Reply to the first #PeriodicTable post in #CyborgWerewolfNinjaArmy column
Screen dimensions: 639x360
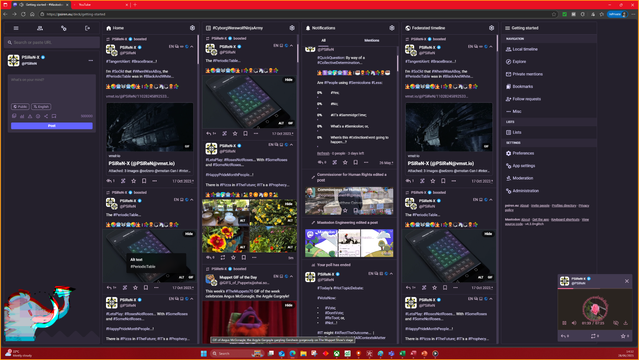211,133
